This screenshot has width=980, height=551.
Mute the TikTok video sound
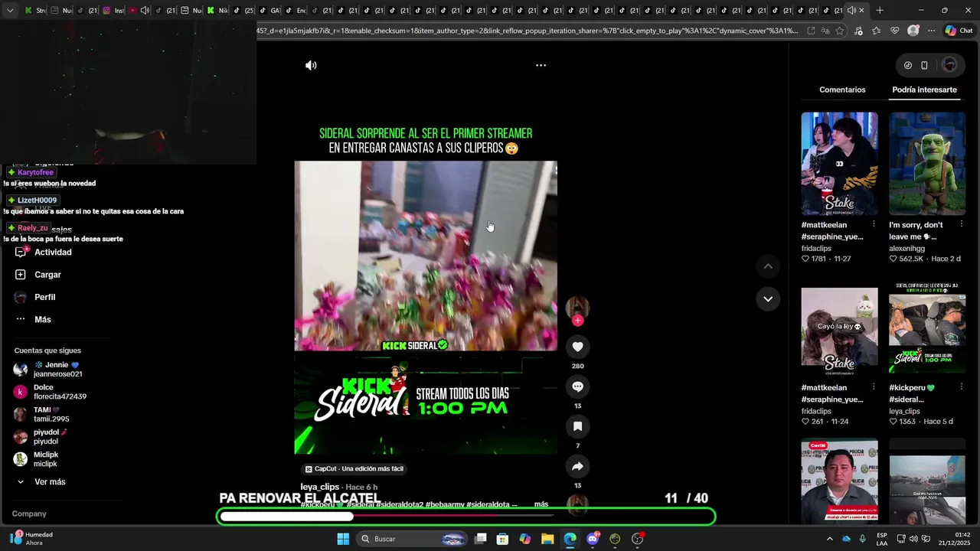[311, 65]
